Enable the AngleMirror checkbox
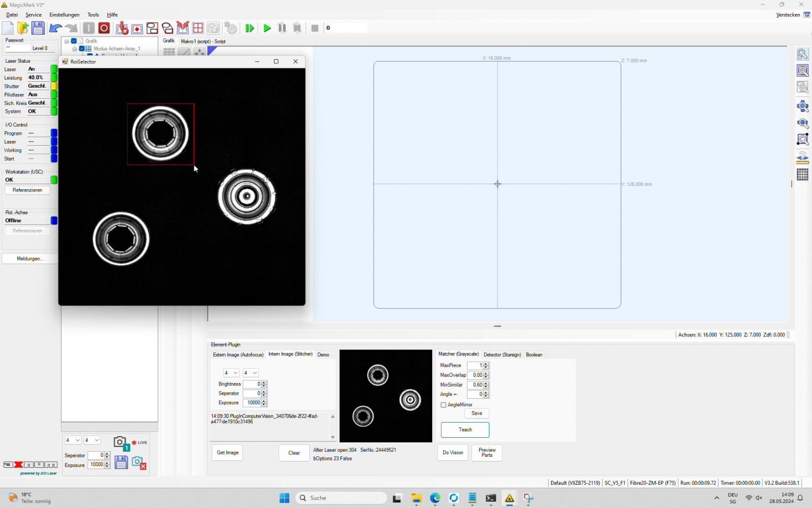The width and height of the screenshot is (812, 508). click(x=444, y=405)
